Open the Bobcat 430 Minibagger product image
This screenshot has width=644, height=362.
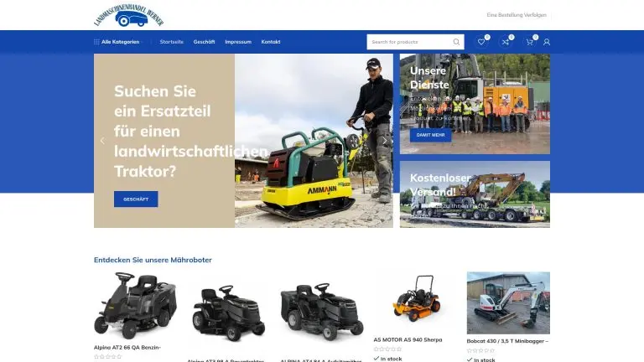pos(508,303)
